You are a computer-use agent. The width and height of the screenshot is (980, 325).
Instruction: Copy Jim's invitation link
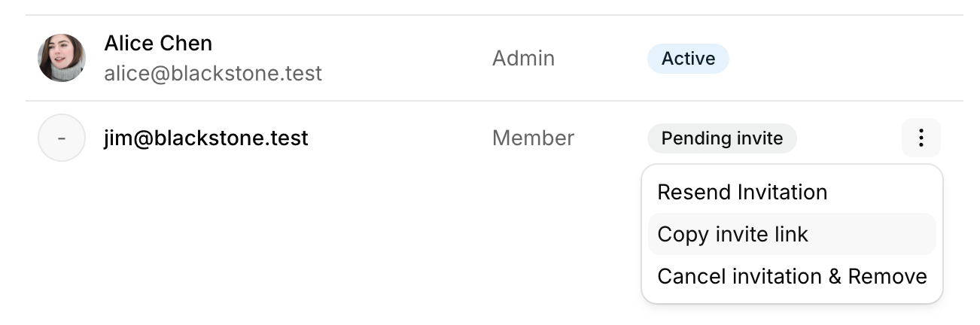732,234
